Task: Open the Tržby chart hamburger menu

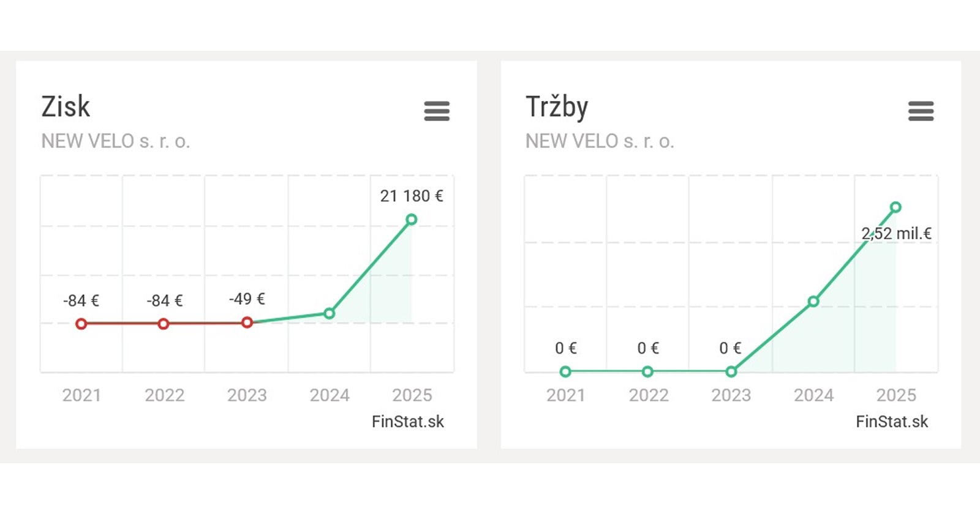Action: [921, 111]
